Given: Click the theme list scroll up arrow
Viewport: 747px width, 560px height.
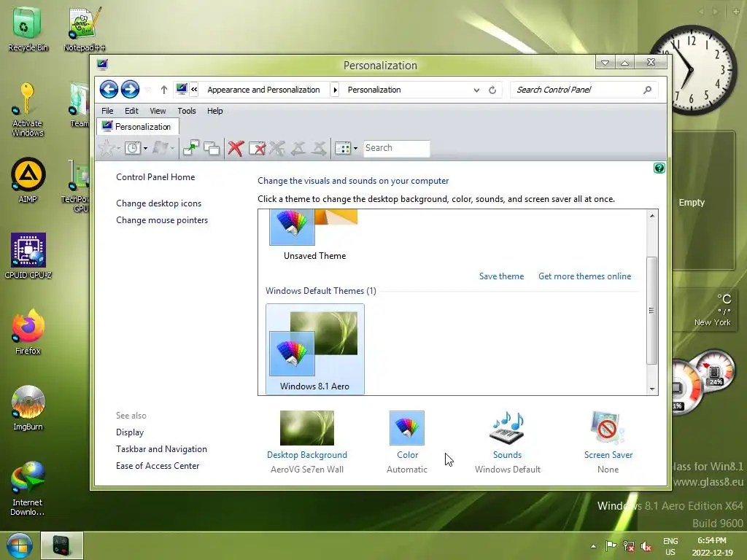Looking at the screenshot, I should (x=652, y=216).
